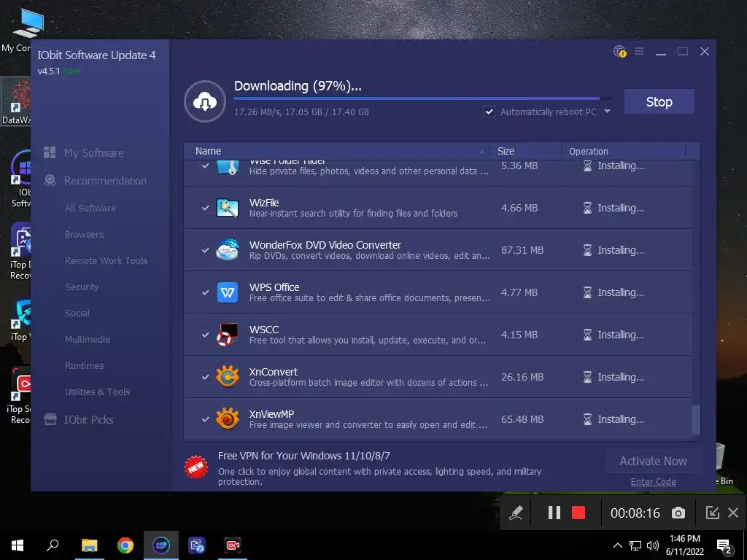Click the cloud download icon
This screenshot has height=560, width=747.
(205, 101)
